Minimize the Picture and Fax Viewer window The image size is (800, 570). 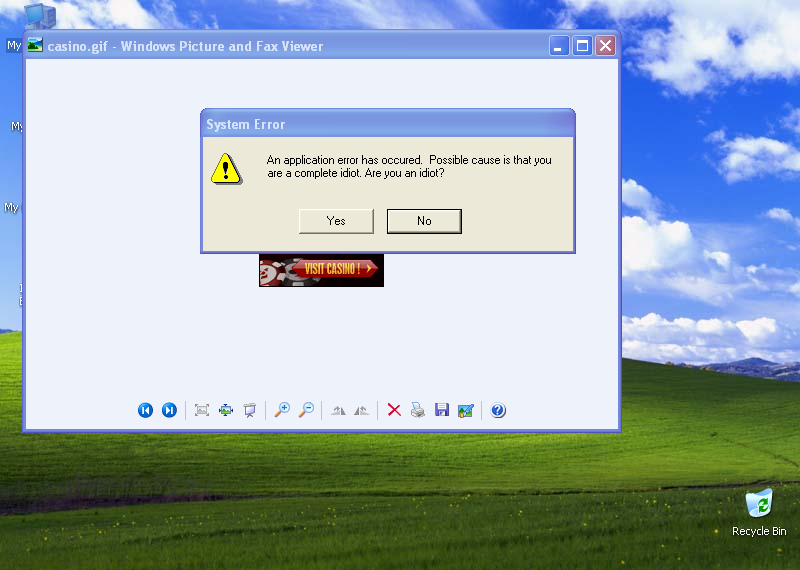[559, 46]
